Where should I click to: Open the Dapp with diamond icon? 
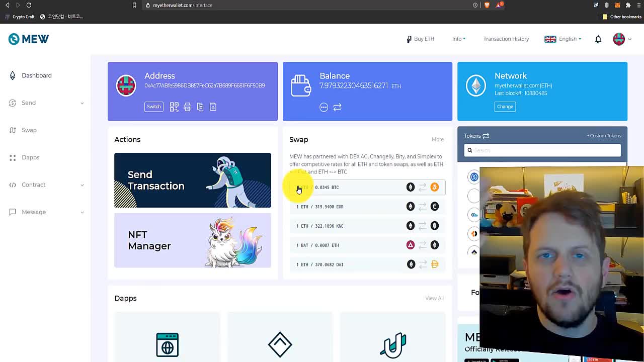click(x=280, y=344)
